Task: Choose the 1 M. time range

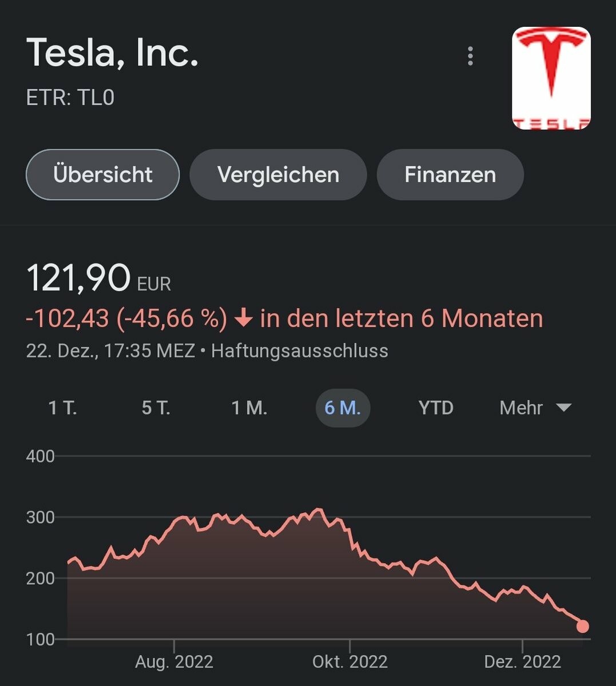Action: pos(249,408)
